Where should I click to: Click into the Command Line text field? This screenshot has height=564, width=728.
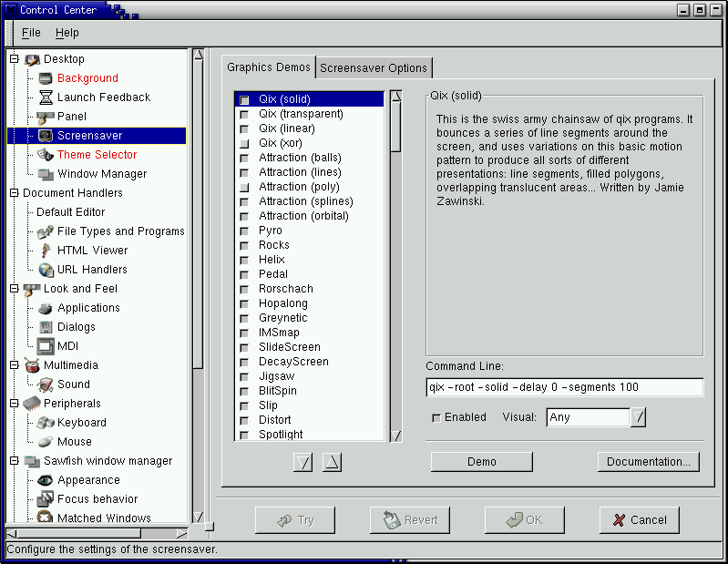click(x=564, y=387)
